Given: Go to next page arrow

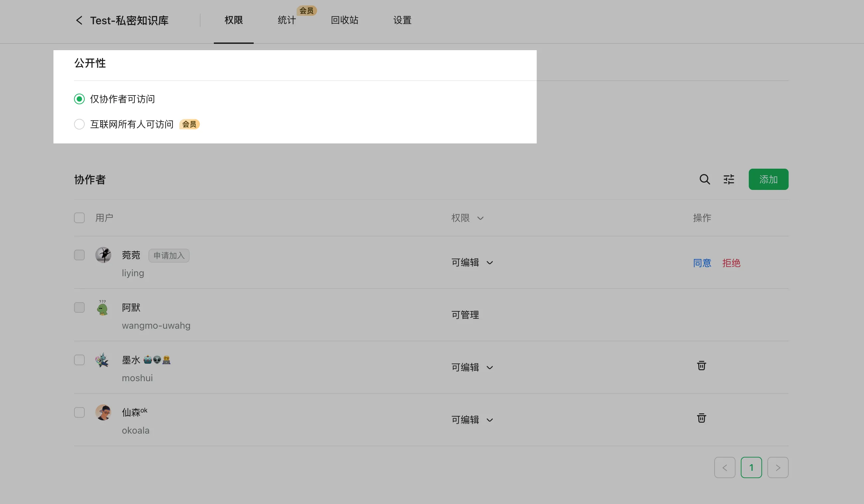Looking at the screenshot, I should tap(778, 467).
